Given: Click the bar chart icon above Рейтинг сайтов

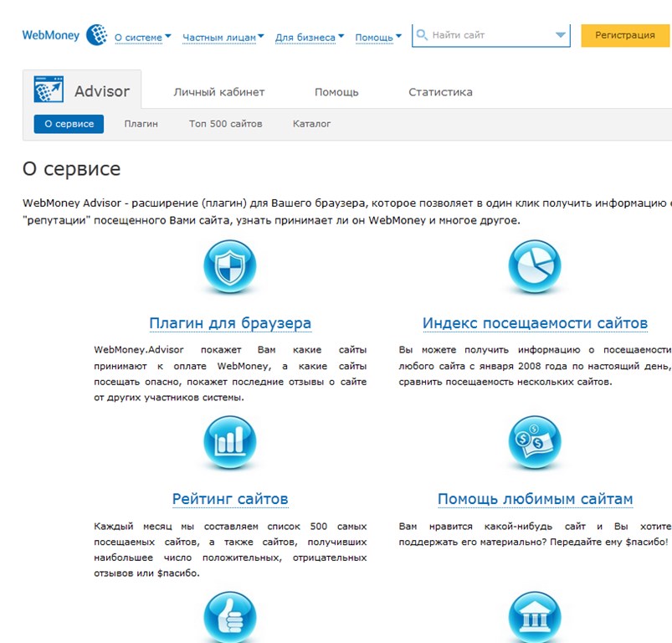Looking at the screenshot, I should [229, 442].
